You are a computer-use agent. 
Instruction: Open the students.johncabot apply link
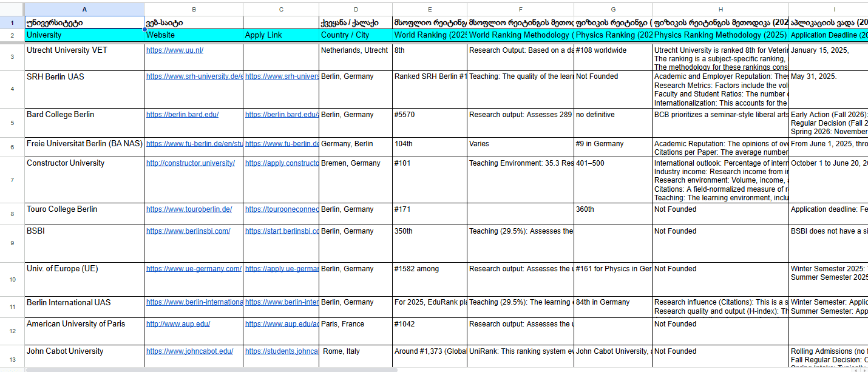point(282,351)
